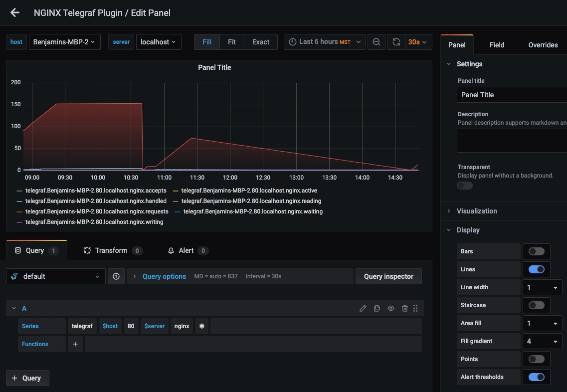Open the data source help icon
This screenshot has height=392, width=567.
[x=116, y=276]
